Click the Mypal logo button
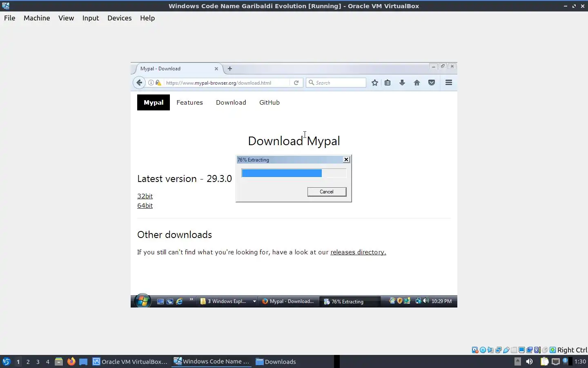The height and width of the screenshot is (368, 588). (x=154, y=102)
